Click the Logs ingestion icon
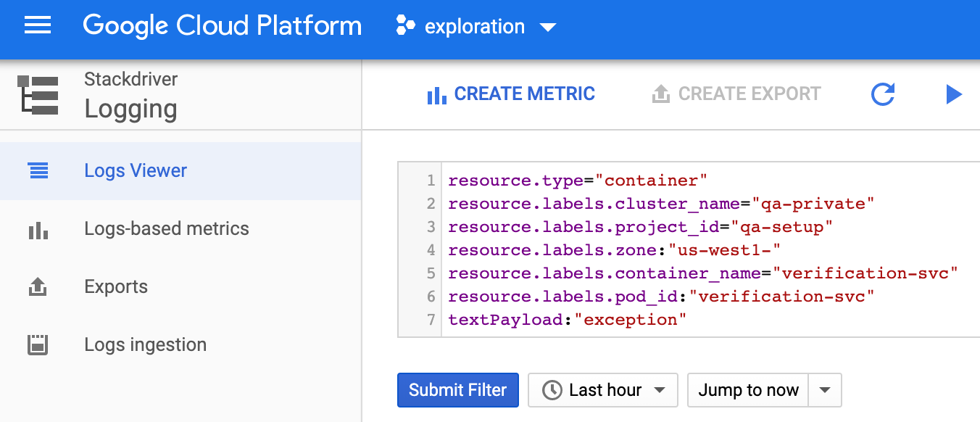 tap(38, 344)
